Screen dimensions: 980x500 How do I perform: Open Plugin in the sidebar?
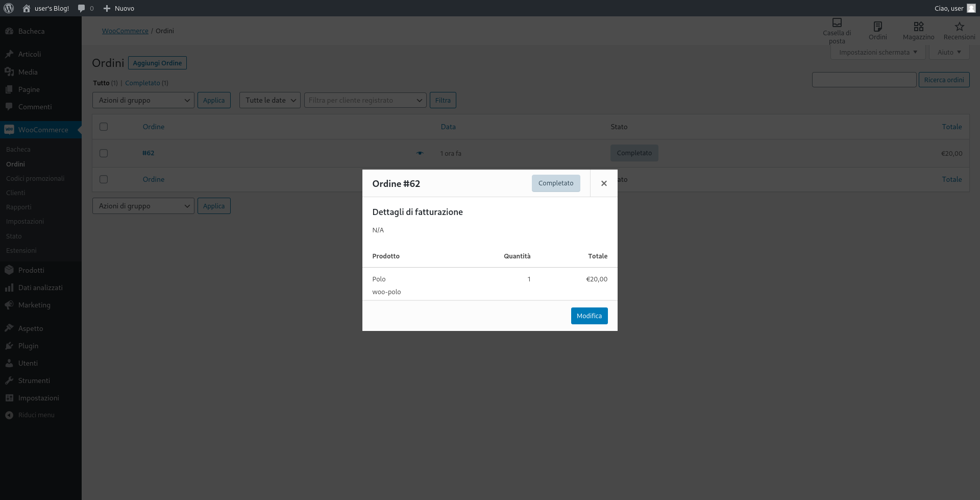point(41,346)
